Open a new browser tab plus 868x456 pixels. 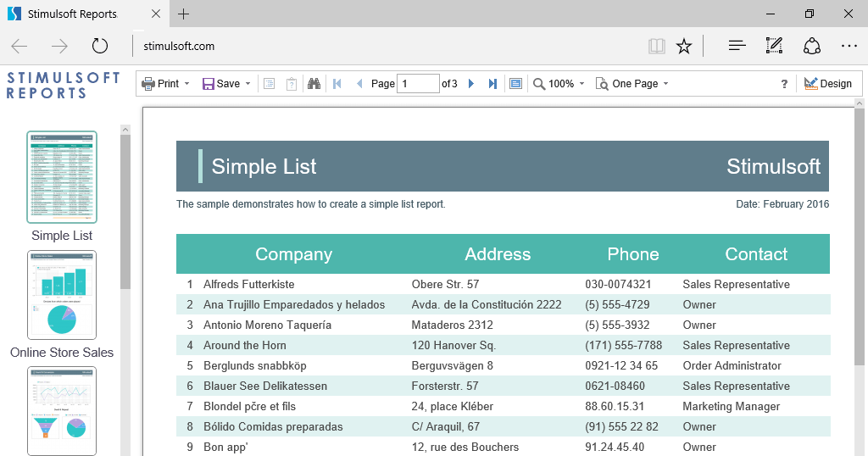click(183, 14)
